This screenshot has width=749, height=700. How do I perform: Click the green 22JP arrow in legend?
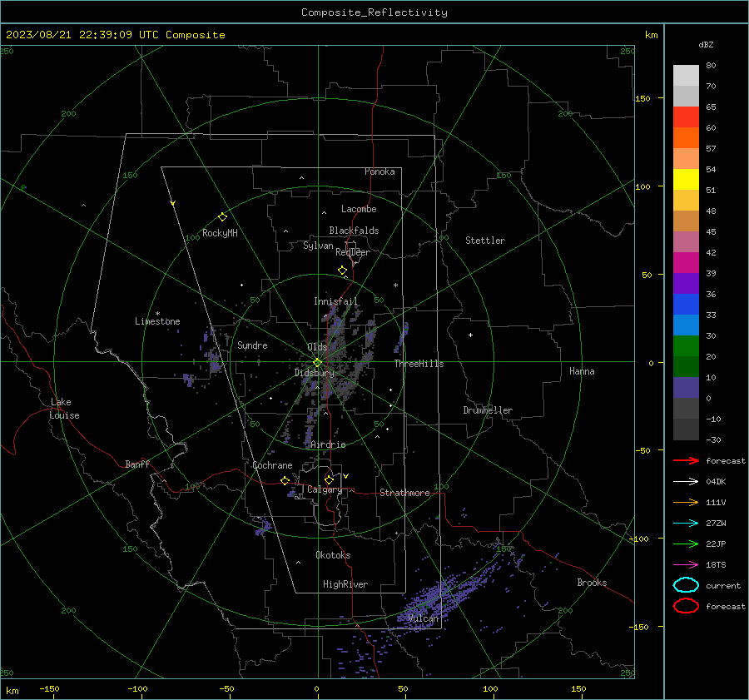click(x=686, y=544)
